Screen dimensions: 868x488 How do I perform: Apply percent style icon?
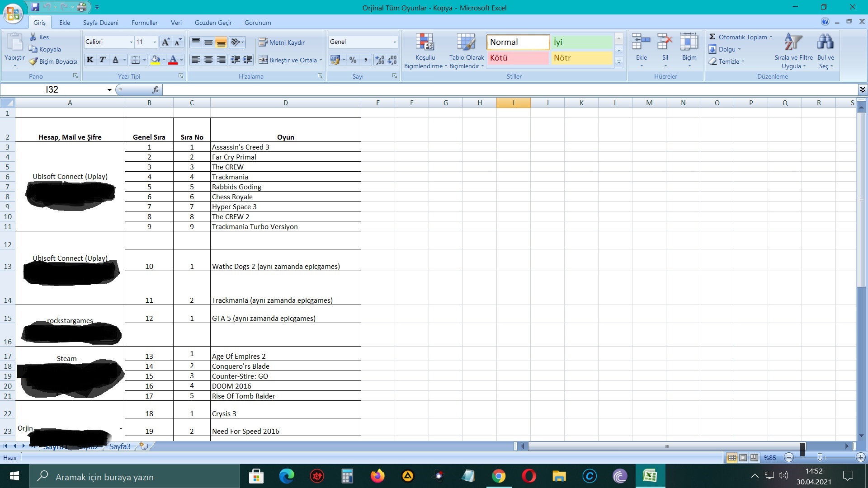click(353, 60)
